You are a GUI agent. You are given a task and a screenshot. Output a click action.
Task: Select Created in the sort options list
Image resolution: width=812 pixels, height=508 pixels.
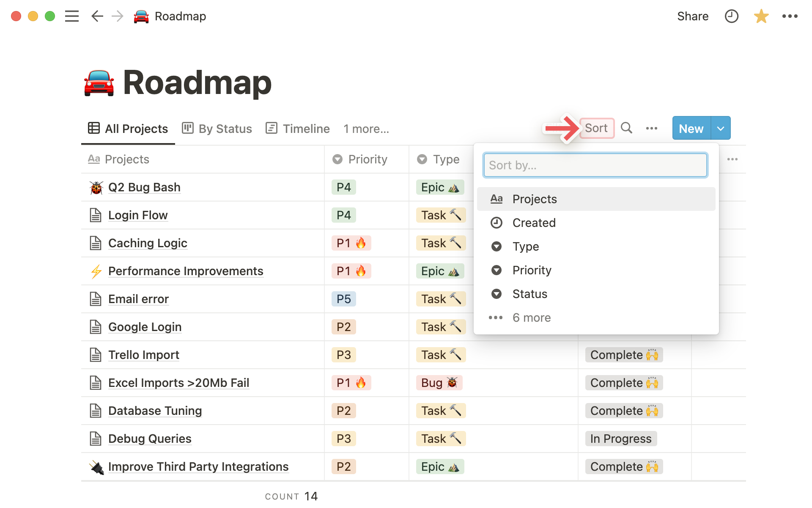(534, 223)
